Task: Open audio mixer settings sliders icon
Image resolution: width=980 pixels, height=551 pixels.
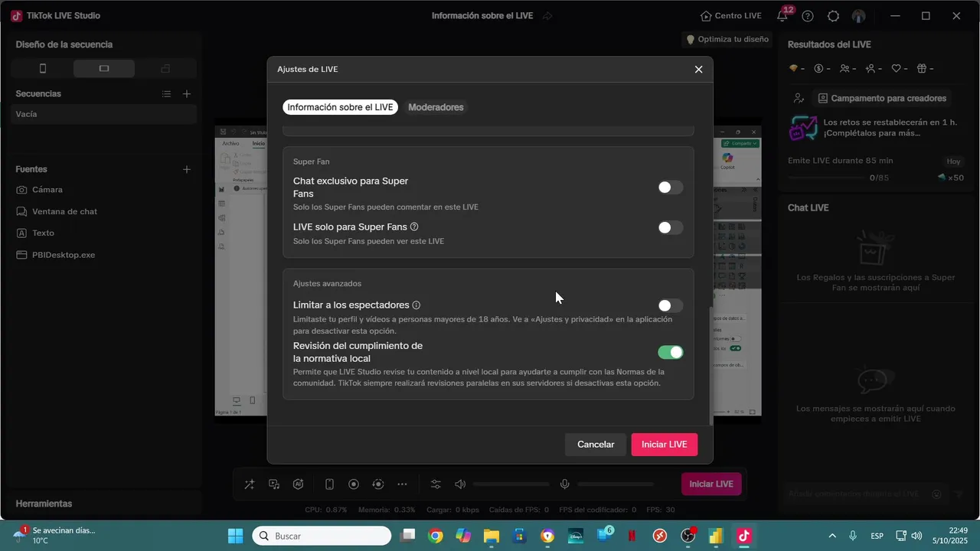Action: pos(436,484)
